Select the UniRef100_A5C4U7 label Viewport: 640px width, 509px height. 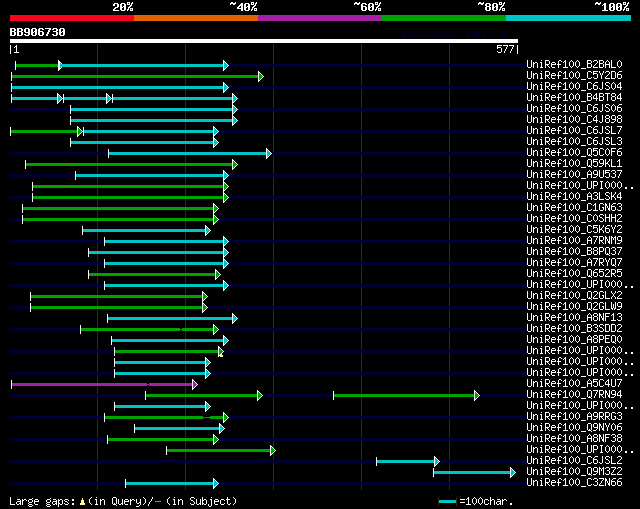click(x=574, y=384)
